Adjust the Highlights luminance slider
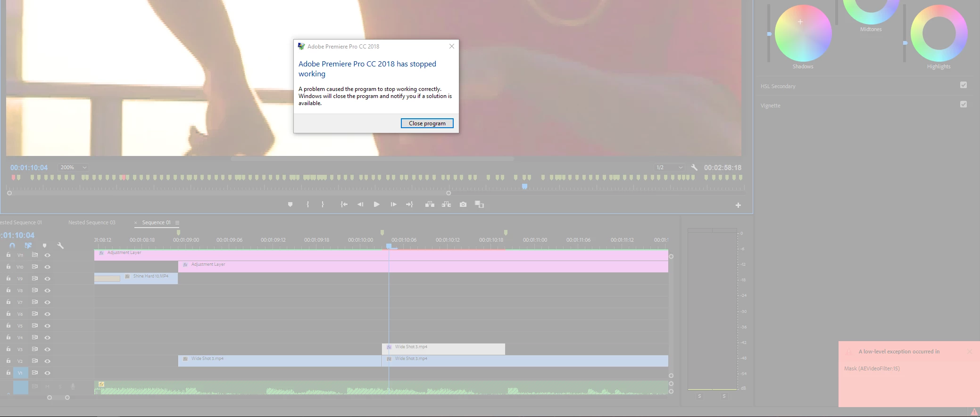The height and width of the screenshot is (417, 980). coord(905,43)
